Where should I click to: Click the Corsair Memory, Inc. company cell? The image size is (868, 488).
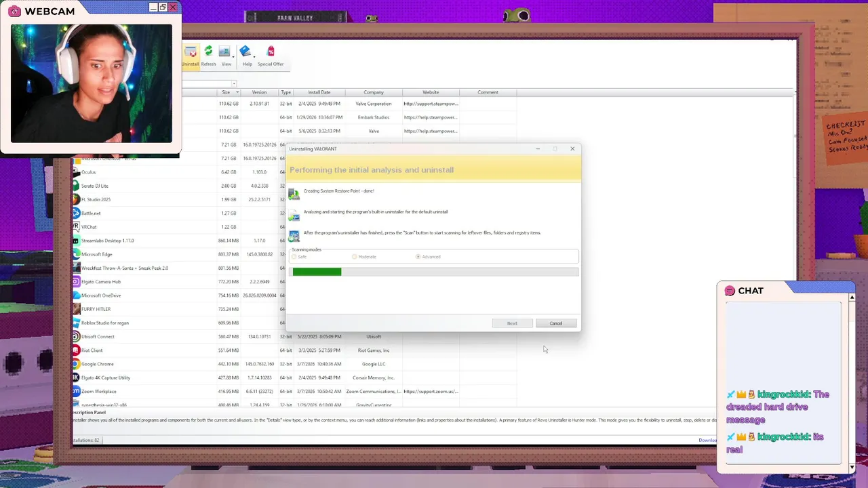[374, 378]
